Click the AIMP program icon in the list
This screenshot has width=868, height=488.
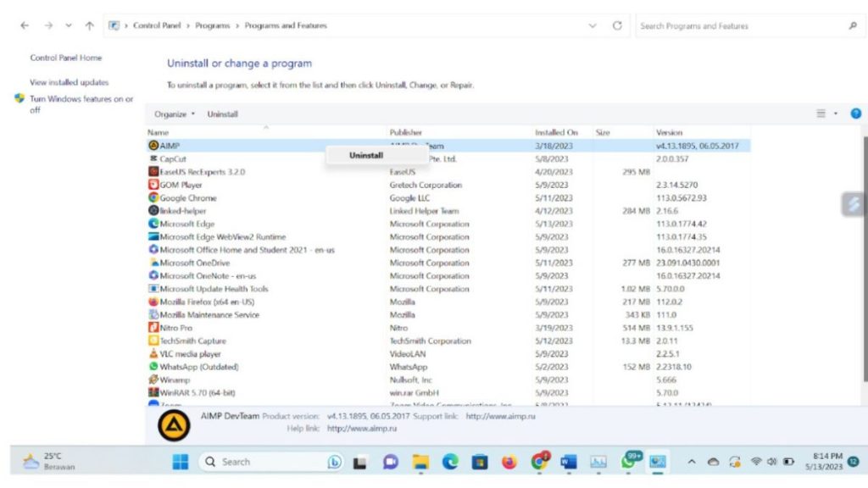click(153, 146)
